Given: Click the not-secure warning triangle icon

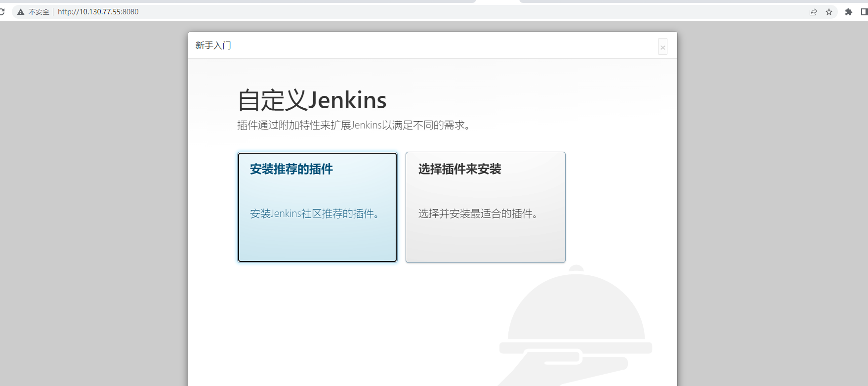Looking at the screenshot, I should pos(21,12).
